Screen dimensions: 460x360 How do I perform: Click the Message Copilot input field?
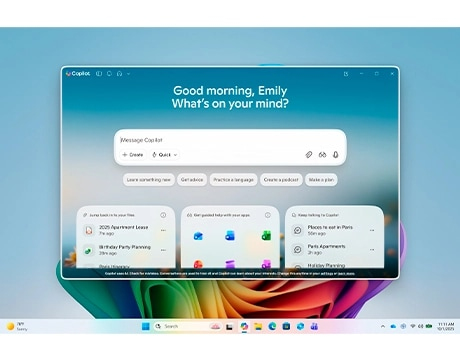click(230, 140)
